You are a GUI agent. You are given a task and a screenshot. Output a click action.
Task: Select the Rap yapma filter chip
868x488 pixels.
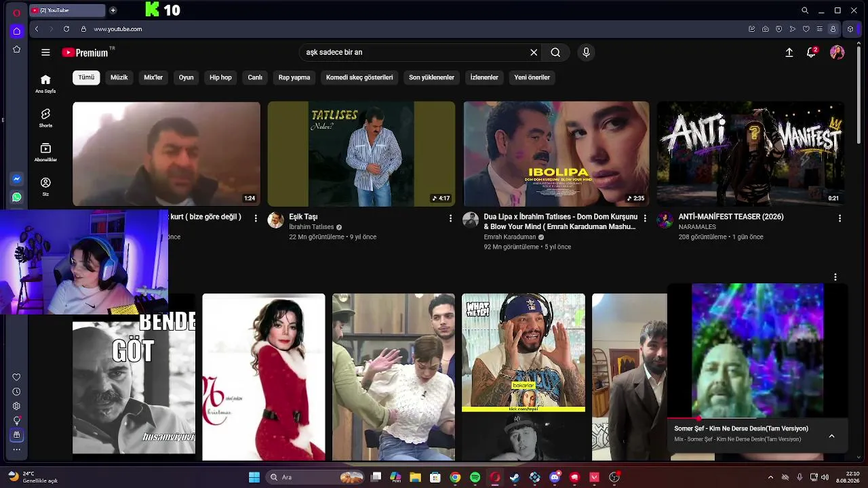coord(294,77)
